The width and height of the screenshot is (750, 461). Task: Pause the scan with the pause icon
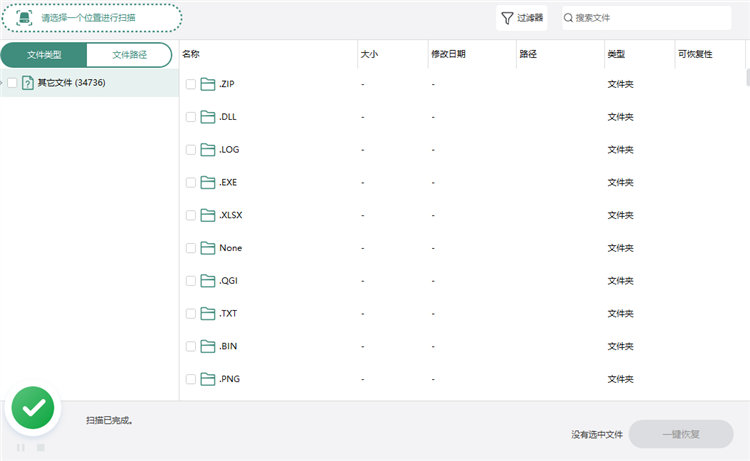[21, 448]
